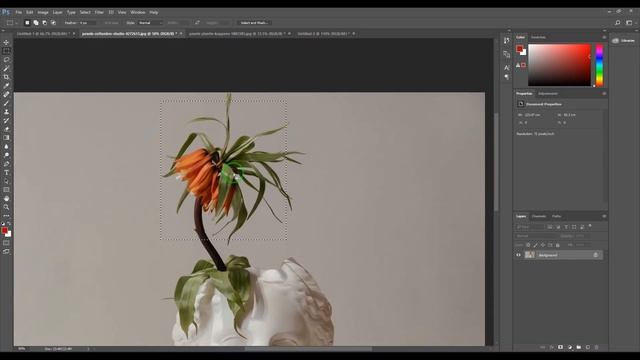This screenshot has height=360, width=640.
Task: Create a new group in Layers panel
Action: click(579, 347)
